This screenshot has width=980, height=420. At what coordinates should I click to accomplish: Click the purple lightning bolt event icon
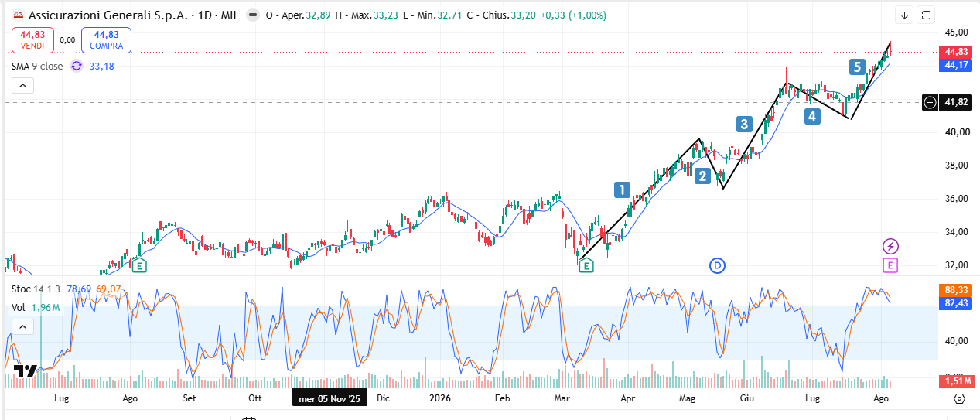[x=890, y=247]
